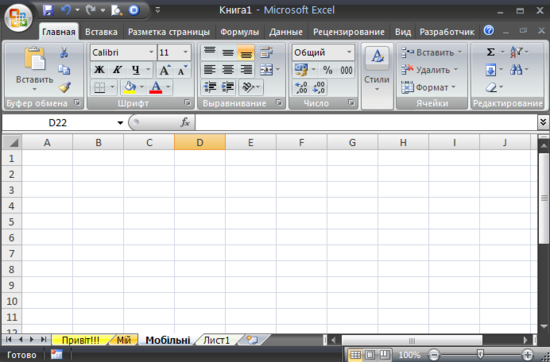Toggle italic К formatting

(118, 70)
